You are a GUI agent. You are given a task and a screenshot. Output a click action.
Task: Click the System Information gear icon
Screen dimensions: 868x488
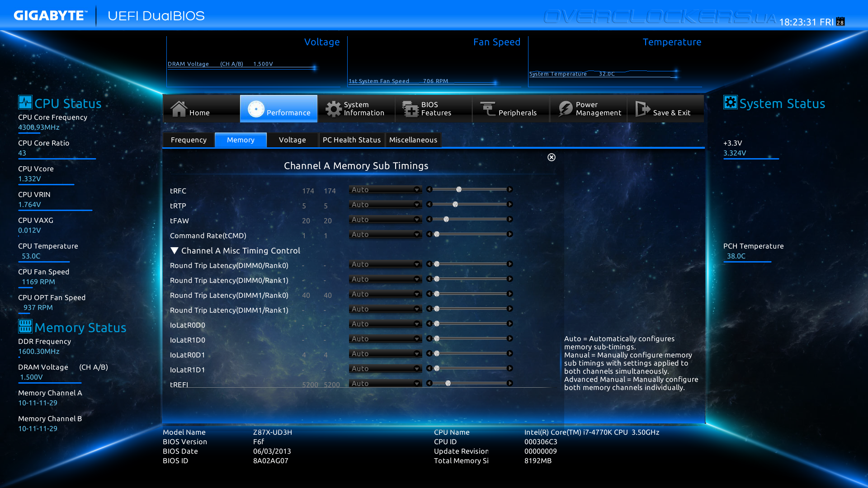point(334,109)
